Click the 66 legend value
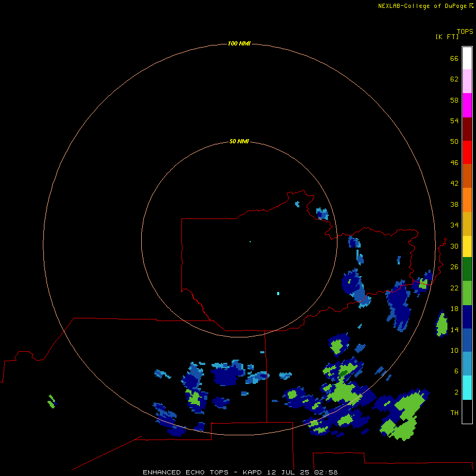This screenshot has width=476, height=476. [x=454, y=58]
